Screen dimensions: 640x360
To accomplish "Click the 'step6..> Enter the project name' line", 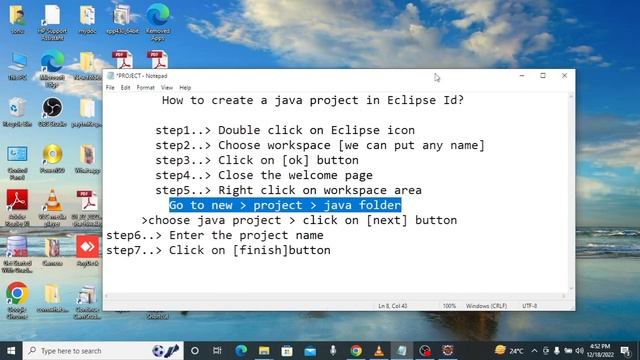I will 215,235.
